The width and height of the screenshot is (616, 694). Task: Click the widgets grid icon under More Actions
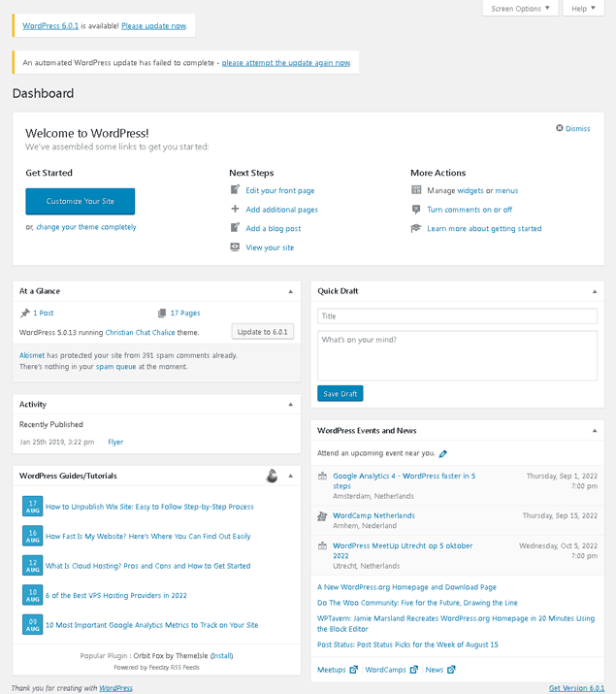(416, 190)
